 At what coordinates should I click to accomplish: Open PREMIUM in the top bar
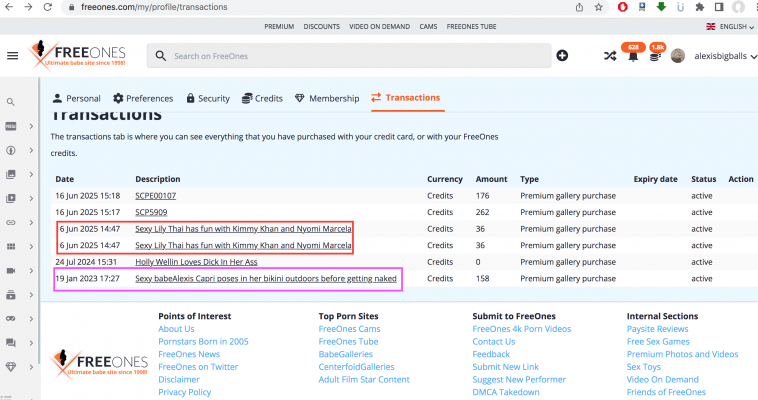point(279,27)
